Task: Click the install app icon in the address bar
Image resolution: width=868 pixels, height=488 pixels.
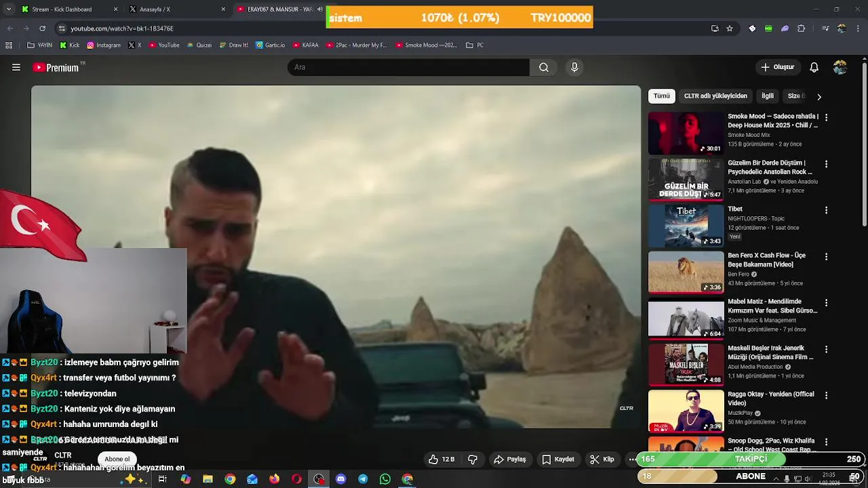Action: coord(715,28)
